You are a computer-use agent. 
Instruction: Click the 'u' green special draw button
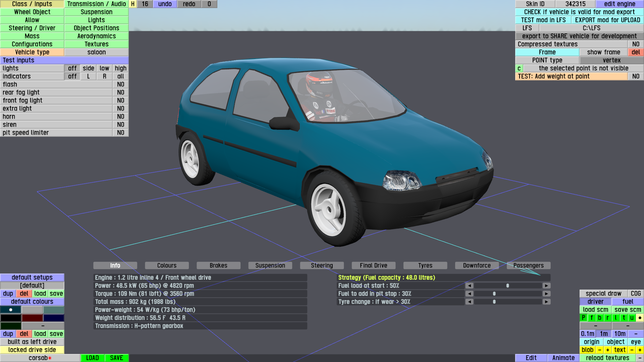(x=632, y=318)
